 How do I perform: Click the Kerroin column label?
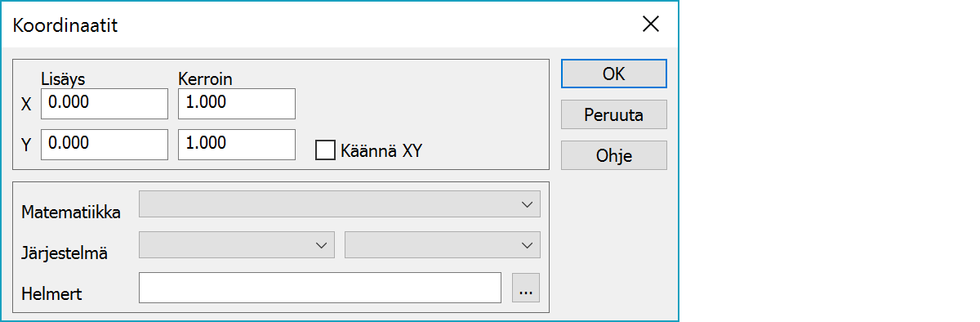coord(205,78)
